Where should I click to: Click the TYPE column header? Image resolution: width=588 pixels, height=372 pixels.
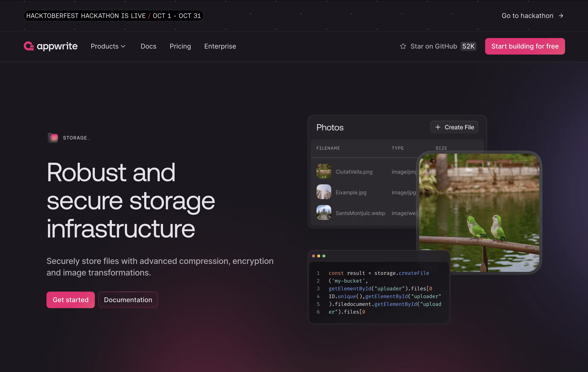click(398, 148)
